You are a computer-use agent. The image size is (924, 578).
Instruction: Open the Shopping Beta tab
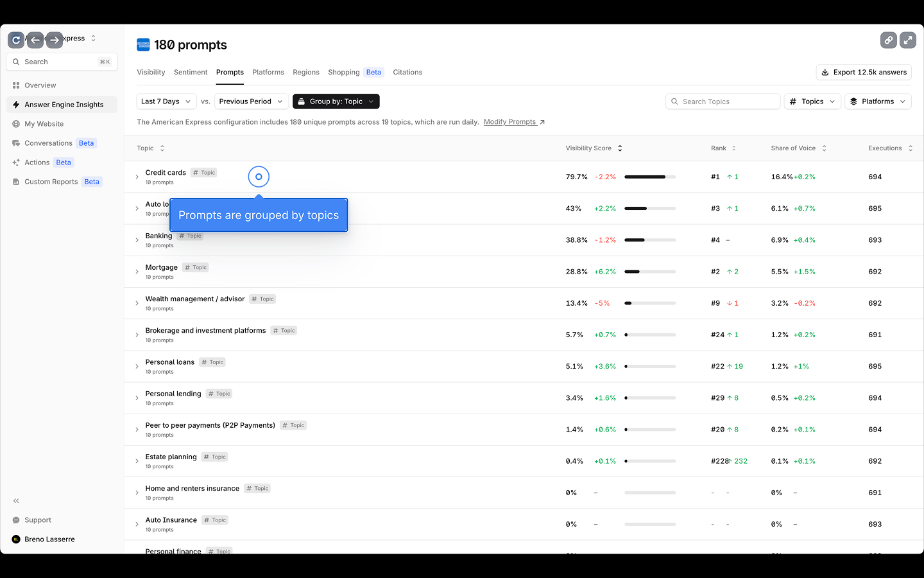[355, 73]
